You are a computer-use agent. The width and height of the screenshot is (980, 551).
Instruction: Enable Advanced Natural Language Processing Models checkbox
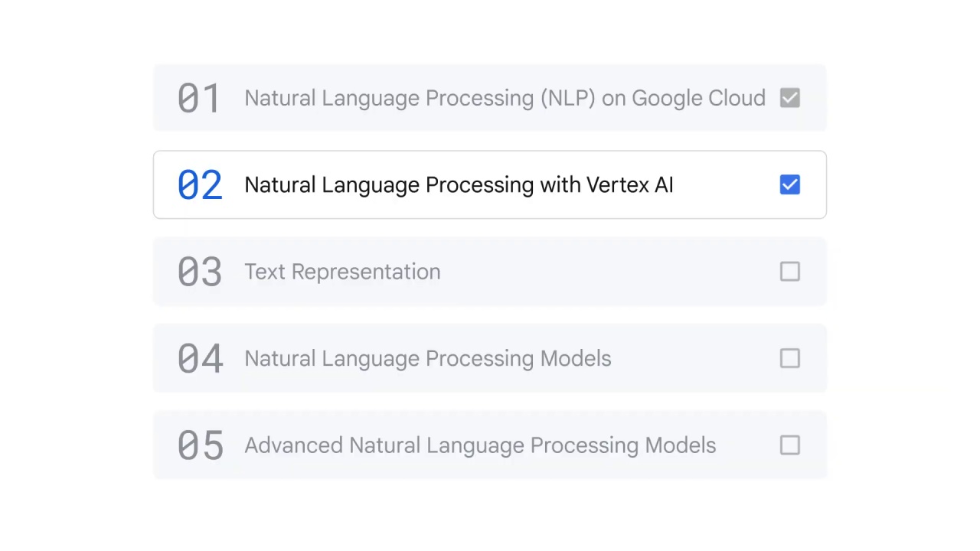(789, 445)
